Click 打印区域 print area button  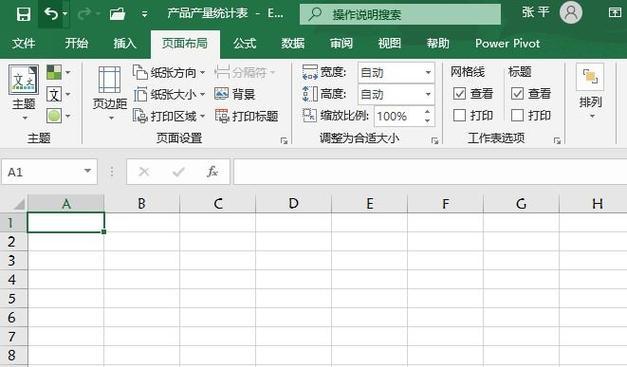click(169, 116)
